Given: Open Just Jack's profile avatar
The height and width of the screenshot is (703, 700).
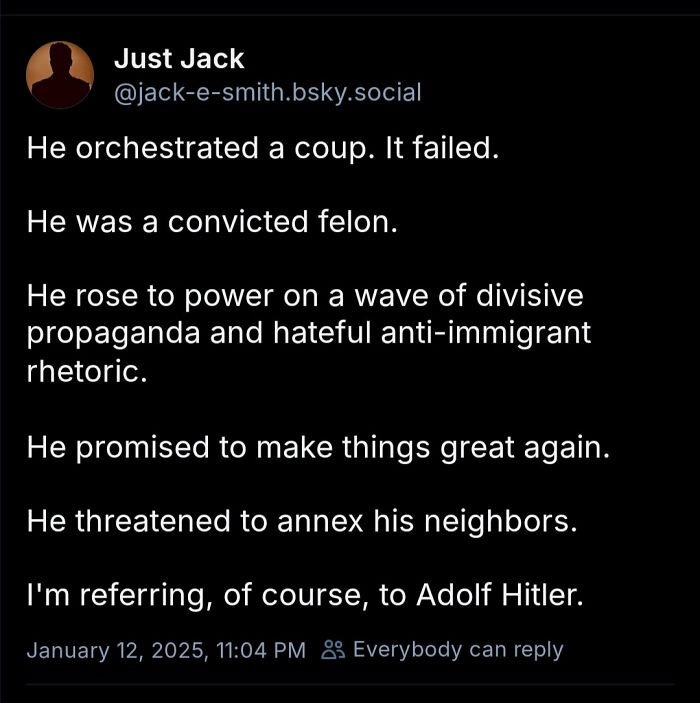Looking at the screenshot, I should 60,74.
